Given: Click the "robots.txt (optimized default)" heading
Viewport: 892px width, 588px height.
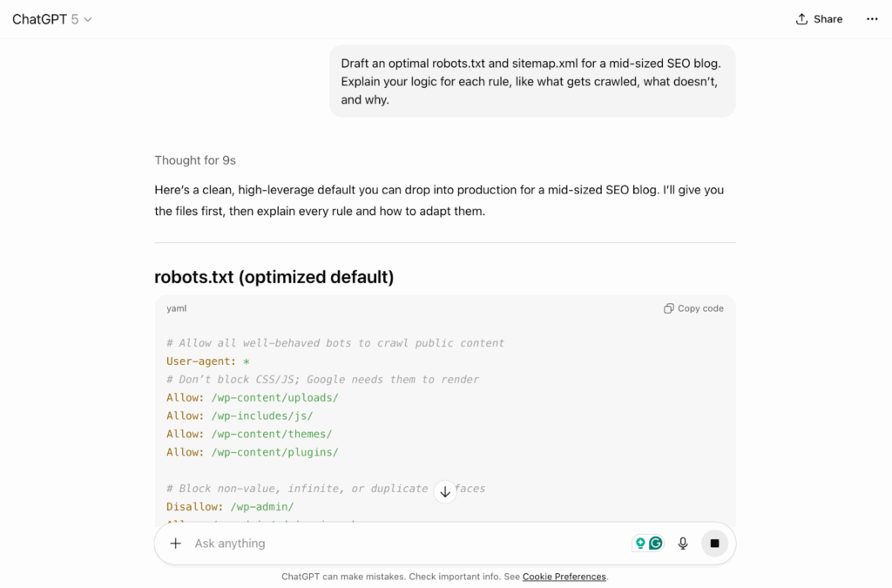Looking at the screenshot, I should click(274, 277).
